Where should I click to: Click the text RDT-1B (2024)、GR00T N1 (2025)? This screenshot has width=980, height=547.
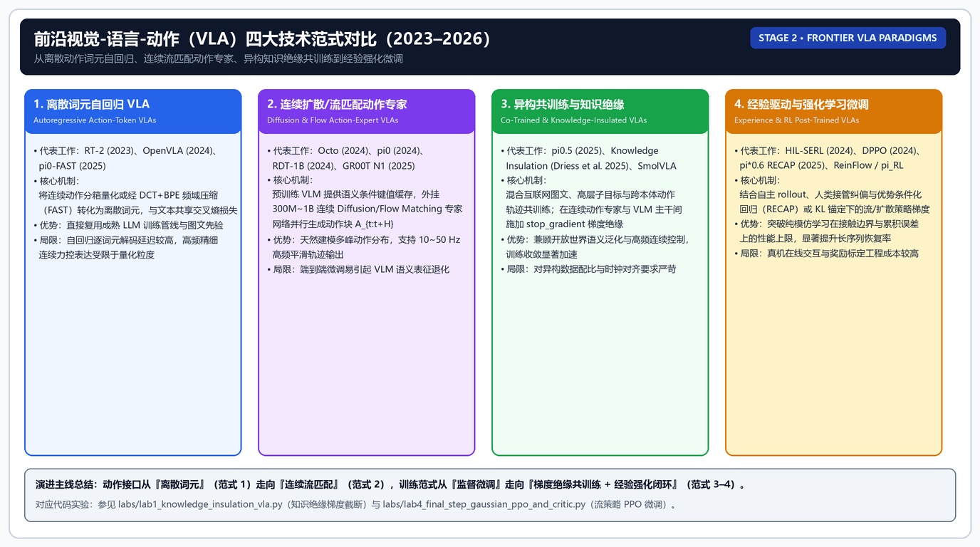[x=343, y=166]
